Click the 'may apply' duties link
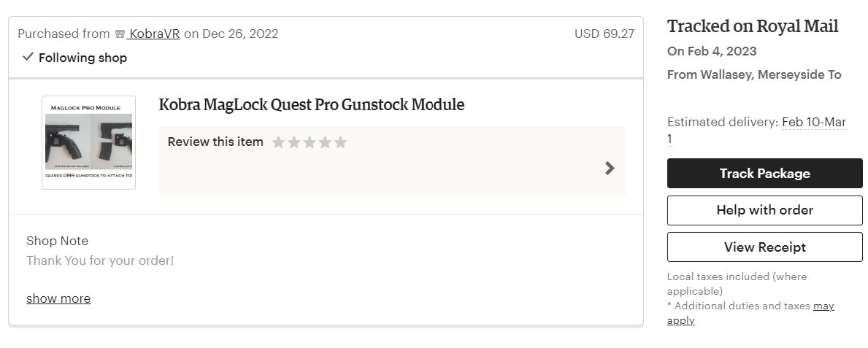Screen dimensions: 868x348 click(823, 306)
